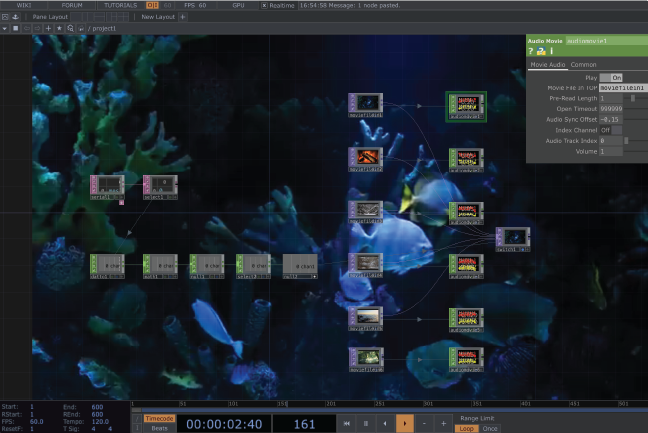Adjust the Audio Track Index slider handle
Viewport: 648px width, 433px height.
(626, 141)
